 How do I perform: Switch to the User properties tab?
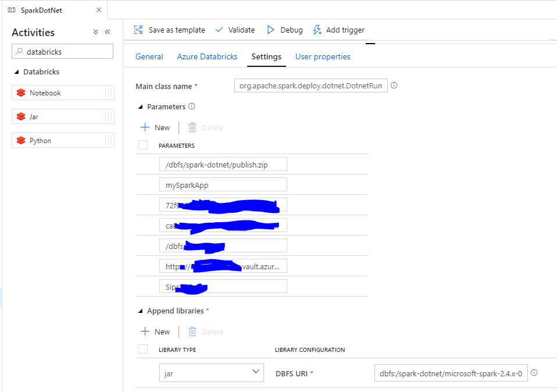click(323, 56)
